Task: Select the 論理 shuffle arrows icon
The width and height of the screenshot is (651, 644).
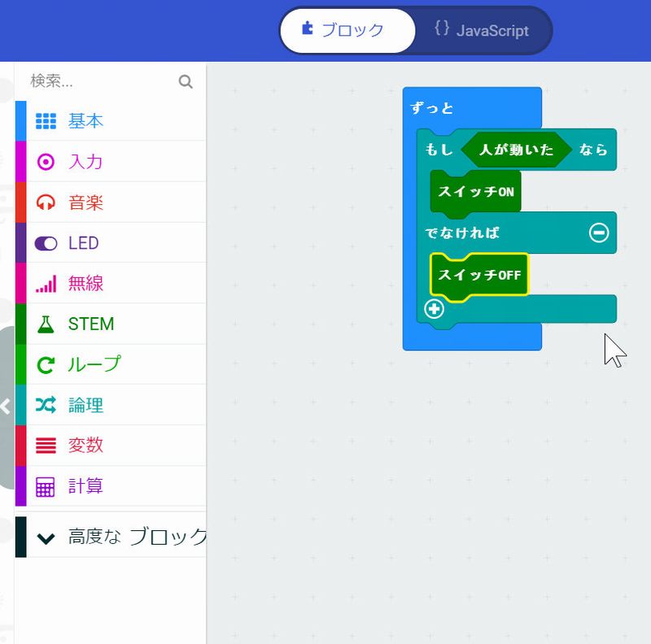Action: coord(46,405)
